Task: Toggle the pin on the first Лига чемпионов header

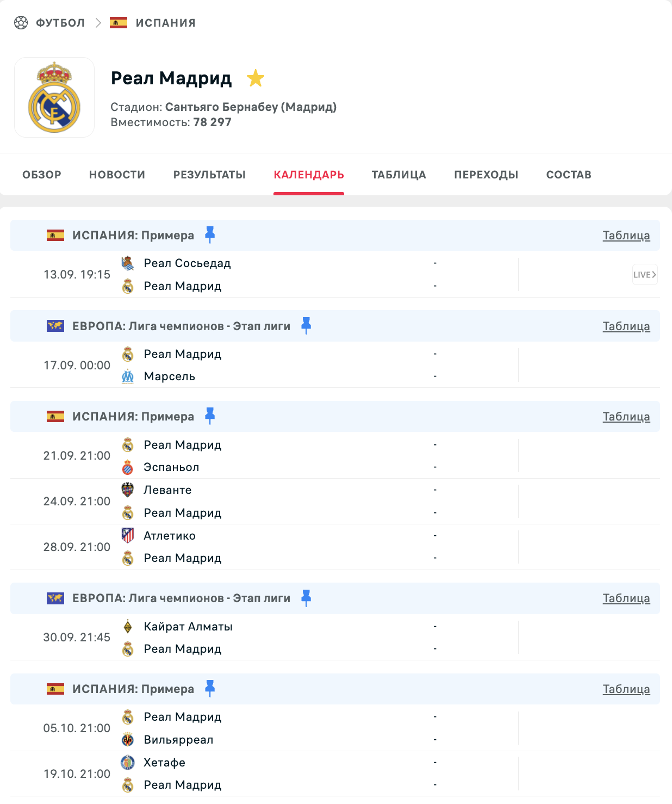Action: [x=306, y=326]
